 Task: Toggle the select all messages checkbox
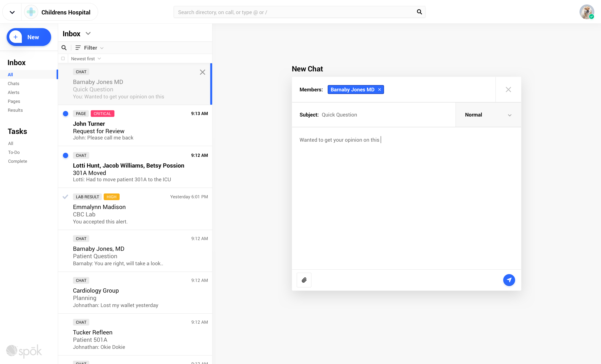[x=63, y=58]
